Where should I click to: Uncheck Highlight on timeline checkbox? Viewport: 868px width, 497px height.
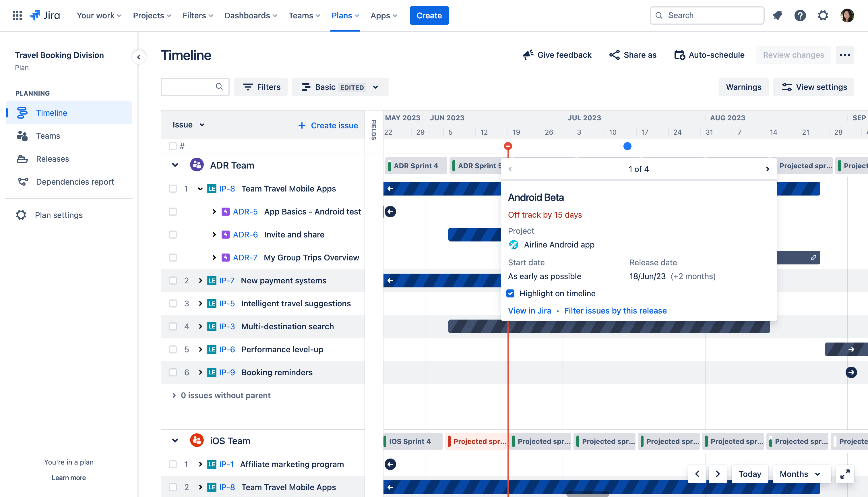point(510,293)
